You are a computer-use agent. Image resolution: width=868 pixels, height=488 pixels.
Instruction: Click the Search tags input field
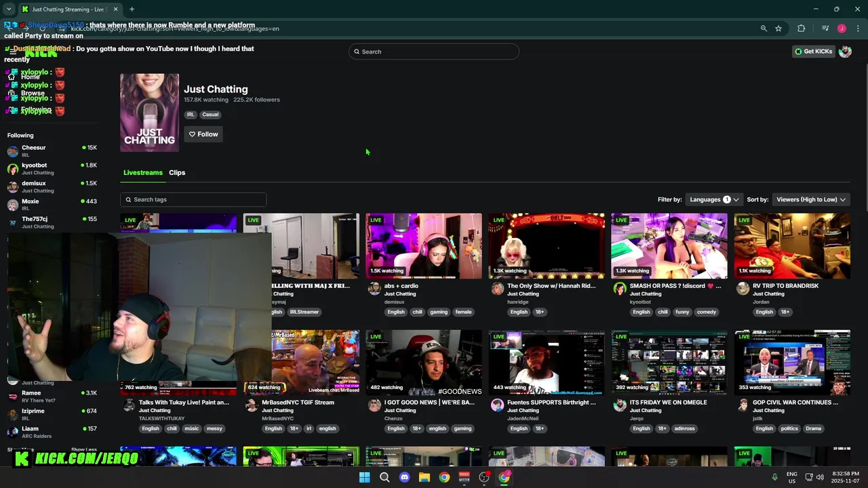(x=193, y=199)
